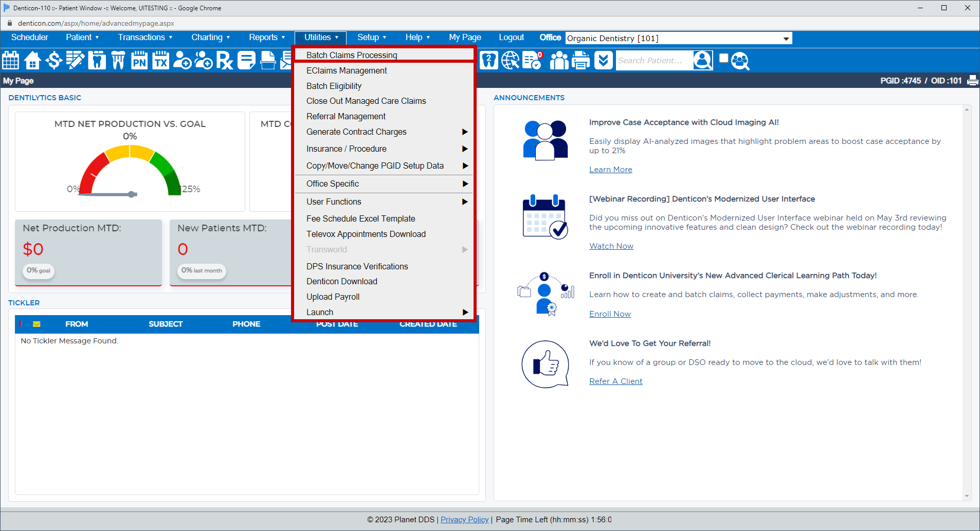The height and width of the screenshot is (531, 980).
Task: Expand the Insurance / Procedure submenu
Action: (384, 149)
